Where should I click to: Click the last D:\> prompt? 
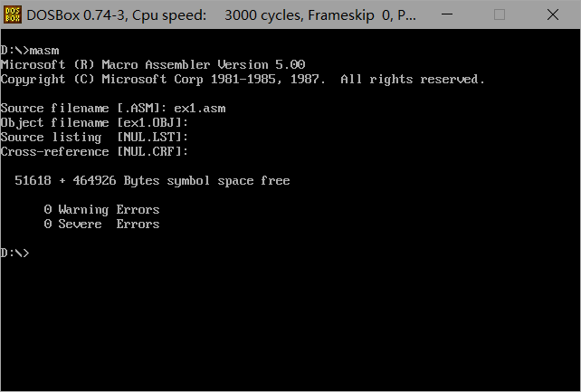tap(14, 253)
